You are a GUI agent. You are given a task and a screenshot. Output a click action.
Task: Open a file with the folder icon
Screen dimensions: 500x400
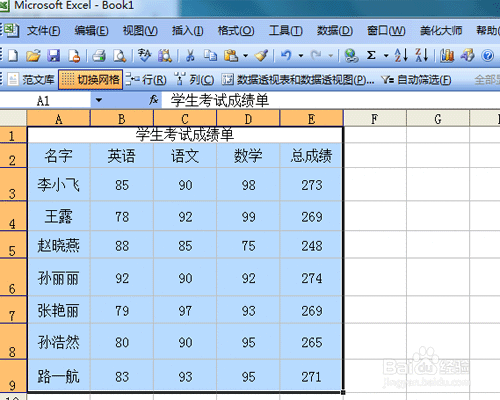pos(33,55)
